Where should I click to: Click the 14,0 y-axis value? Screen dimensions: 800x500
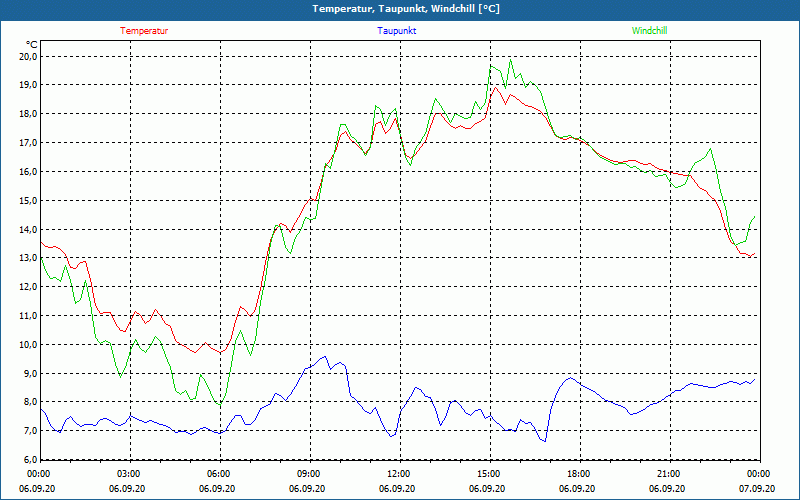pyautogui.click(x=29, y=229)
